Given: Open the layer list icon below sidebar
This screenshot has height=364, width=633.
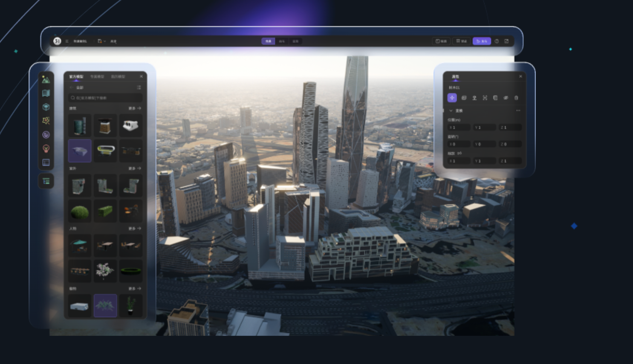Looking at the screenshot, I should [46, 181].
